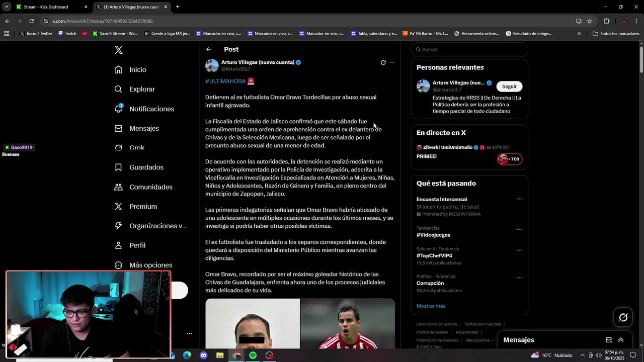
Task: Open Discord from the taskbar
Action: point(203,355)
